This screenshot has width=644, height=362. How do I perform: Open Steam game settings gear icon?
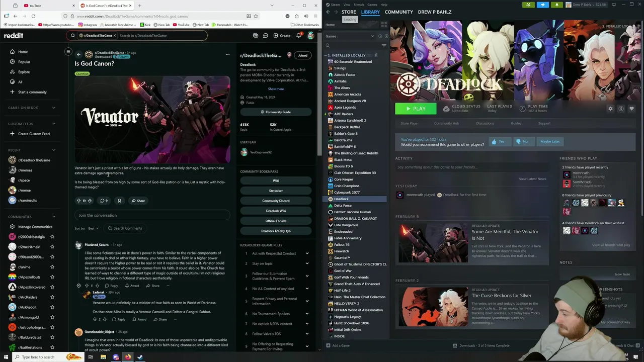click(x=611, y=109)
